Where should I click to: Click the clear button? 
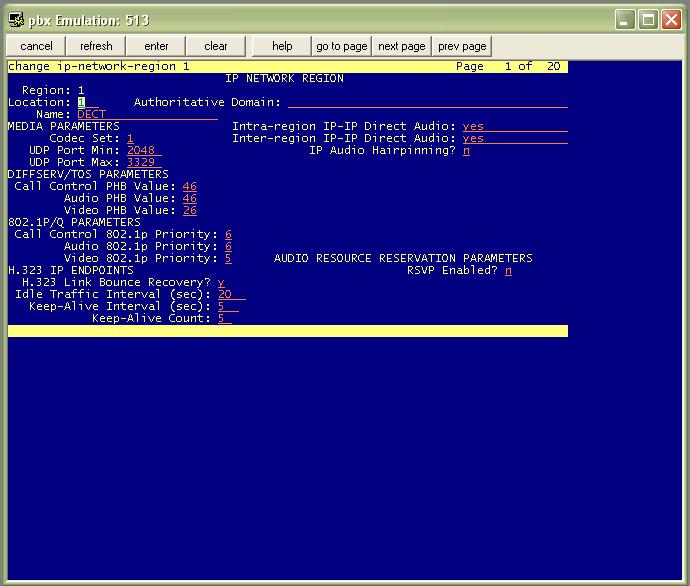216,46
